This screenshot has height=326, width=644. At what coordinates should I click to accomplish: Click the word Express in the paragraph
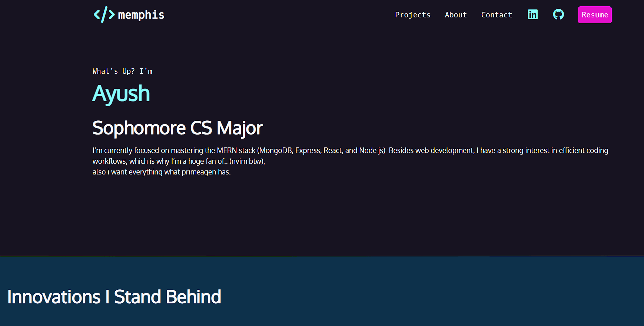[308, 150]
